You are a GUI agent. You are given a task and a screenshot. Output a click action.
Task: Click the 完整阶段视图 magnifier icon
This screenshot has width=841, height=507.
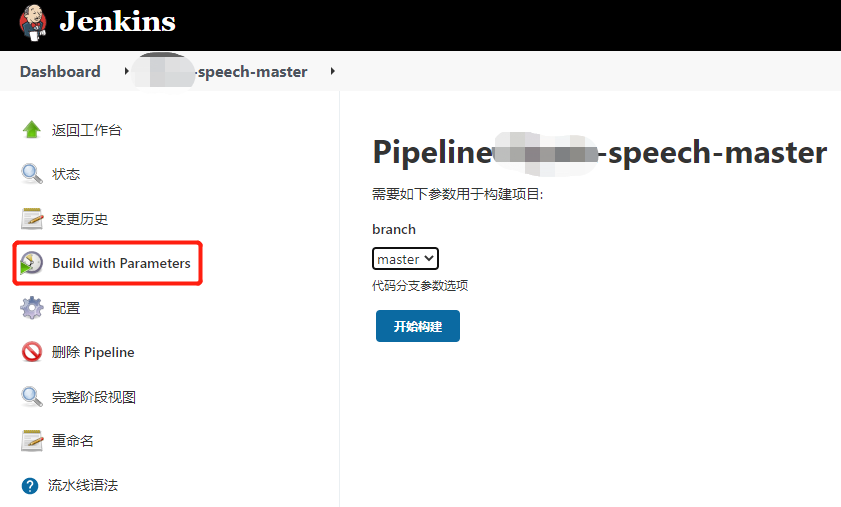click(32, 397)
